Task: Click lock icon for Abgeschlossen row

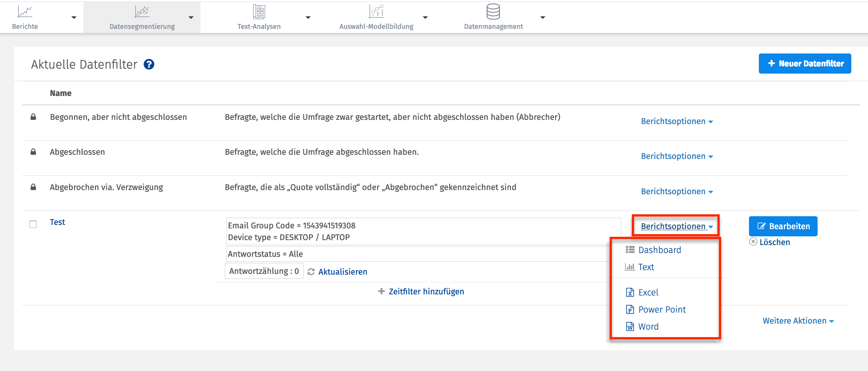Action: point(33,152)
